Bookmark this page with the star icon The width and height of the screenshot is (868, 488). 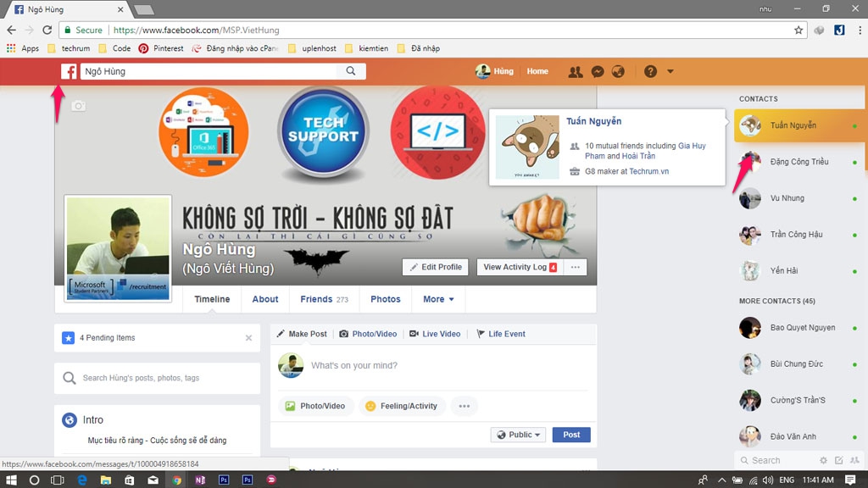pyautogui.click(x=798, y=30)
